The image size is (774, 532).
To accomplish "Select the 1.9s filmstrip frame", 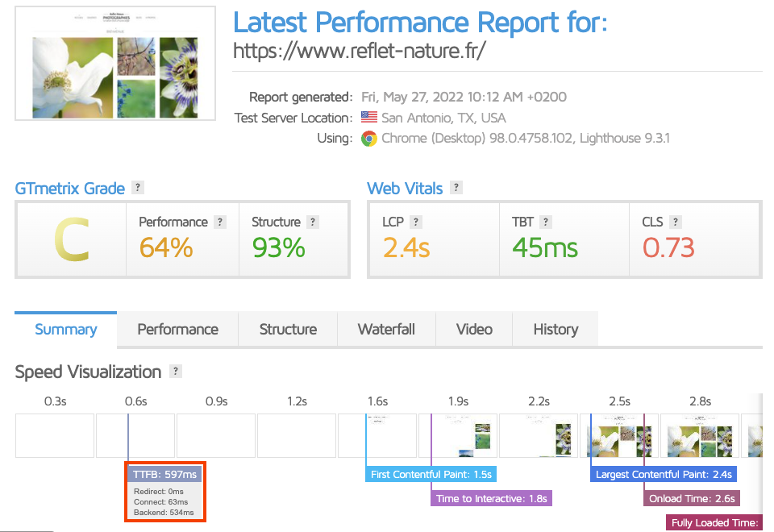I will (458, 436).
